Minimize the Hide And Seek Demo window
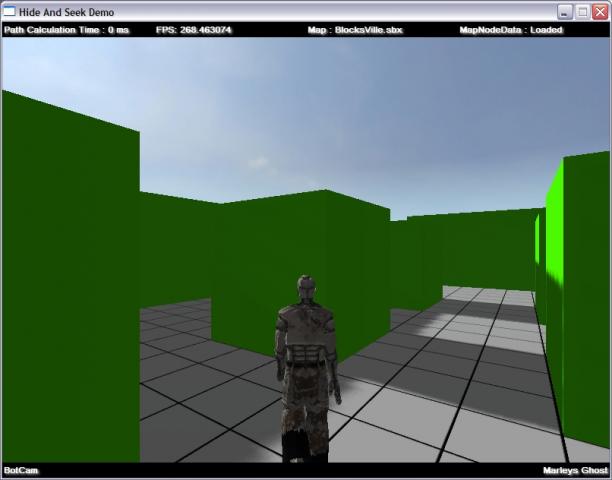The height and width of the screenshot is (480, 612). coord(564,12)
